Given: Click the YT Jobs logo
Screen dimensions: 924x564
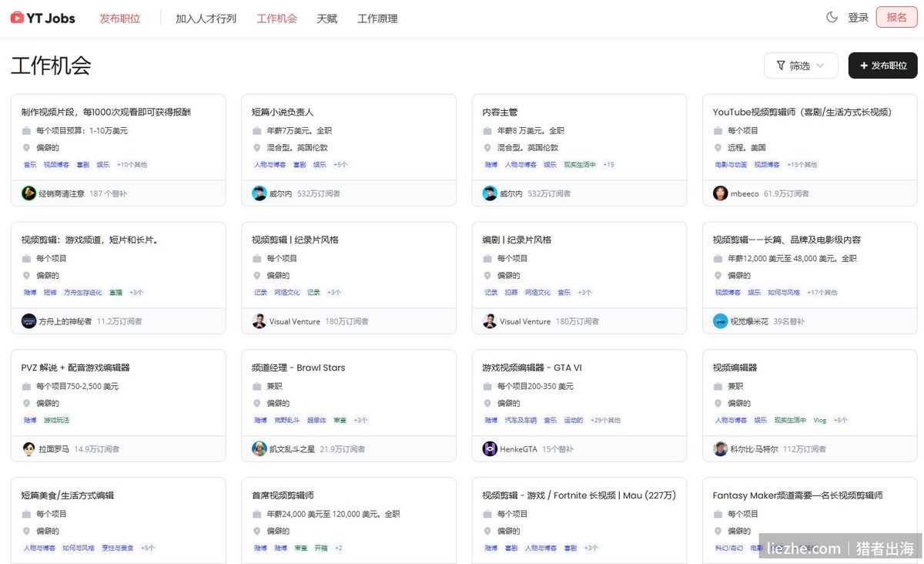Looking at the screenshot, I should [x=43, y=18].
